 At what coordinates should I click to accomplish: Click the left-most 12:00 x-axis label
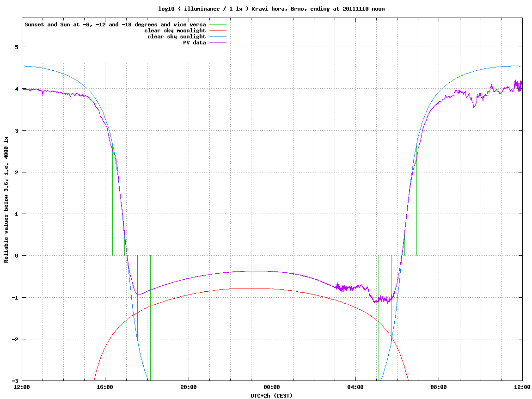pyautogui.click(x=22, y=387)
